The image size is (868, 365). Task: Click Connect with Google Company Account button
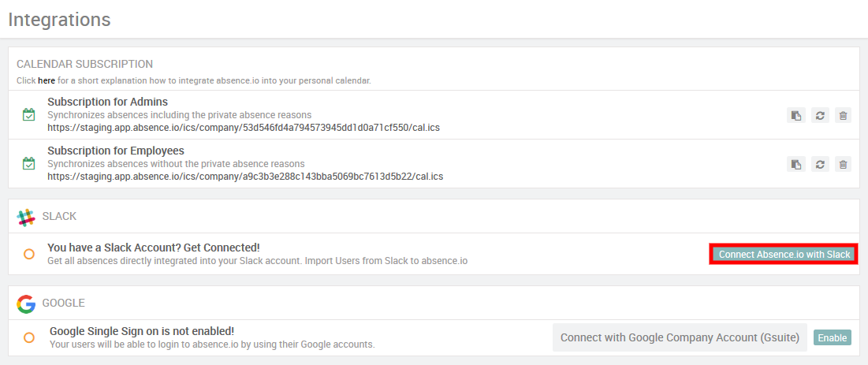point(680,337)
